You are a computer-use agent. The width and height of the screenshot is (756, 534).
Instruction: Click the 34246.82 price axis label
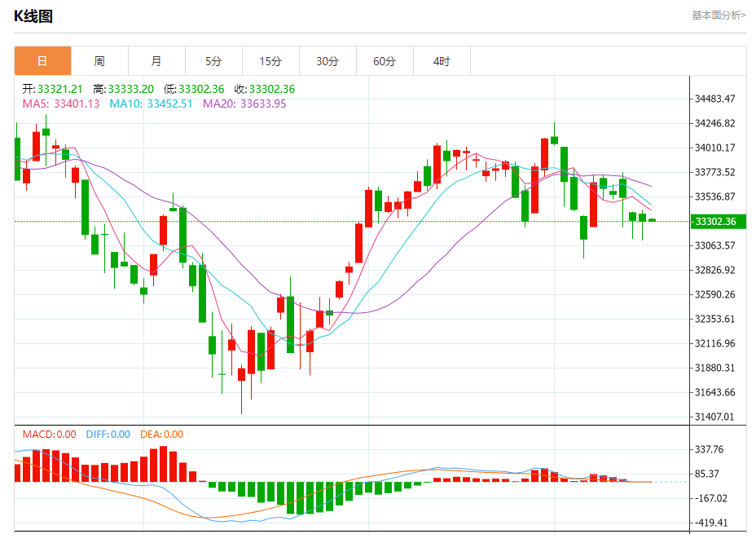coord(715,123)
